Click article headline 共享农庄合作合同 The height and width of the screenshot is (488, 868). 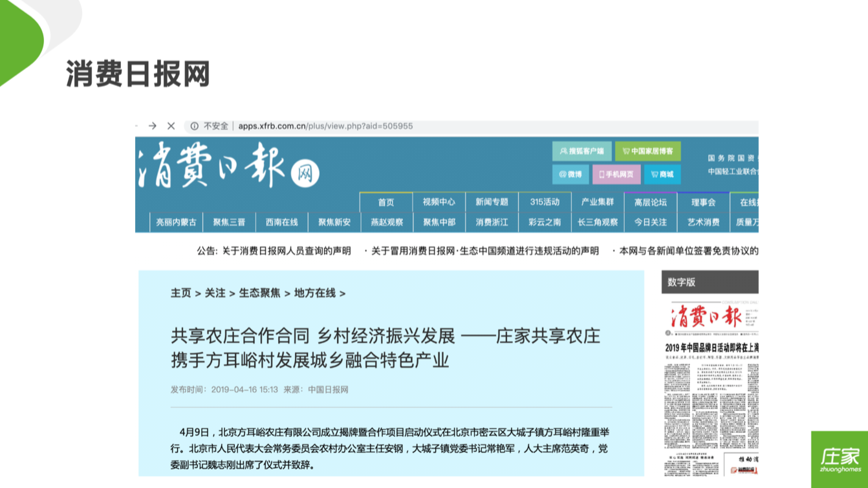(385, 348)
